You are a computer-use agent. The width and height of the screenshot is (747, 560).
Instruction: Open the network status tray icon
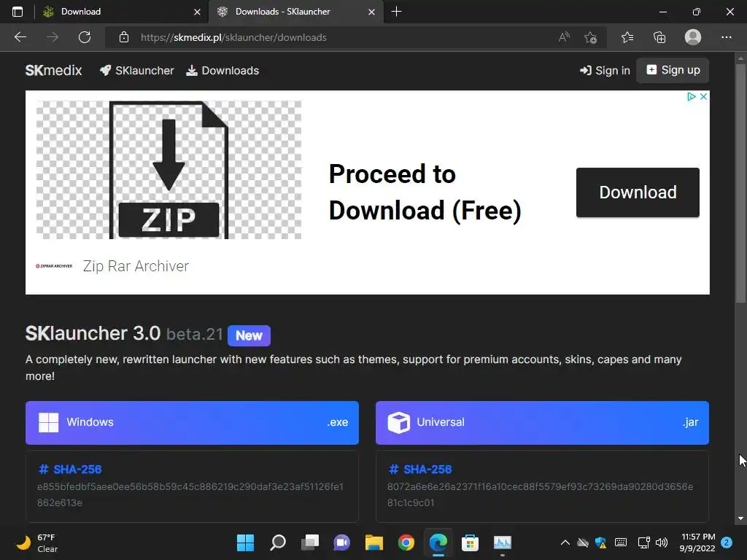(x=643, y=542)
